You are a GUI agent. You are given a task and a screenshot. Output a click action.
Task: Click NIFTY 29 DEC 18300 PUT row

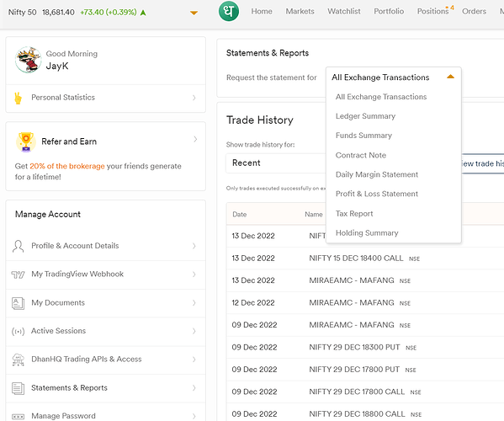365,348
